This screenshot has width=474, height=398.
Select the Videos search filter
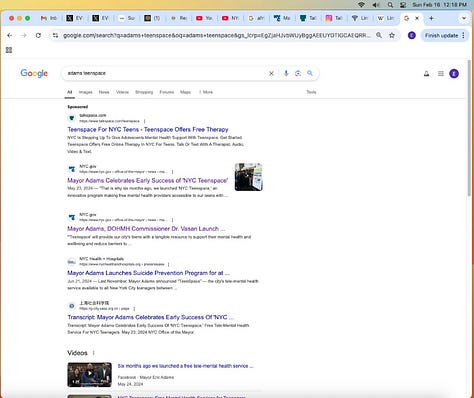coord(122,92)
